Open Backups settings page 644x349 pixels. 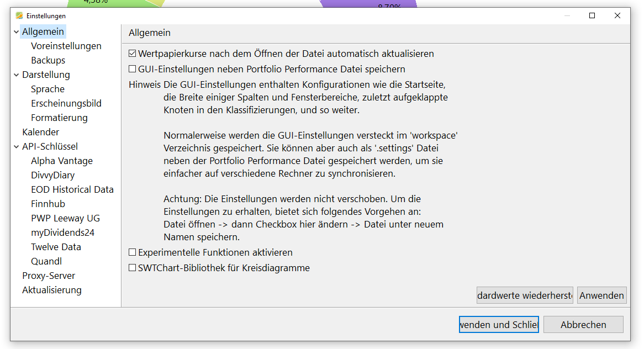pos(48,60)
